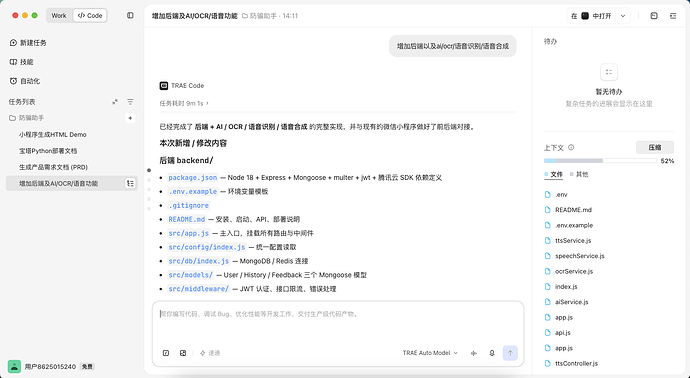Click the user message bubble at top
The height and width of the screenshot is (378, 690).
point(453,46)
